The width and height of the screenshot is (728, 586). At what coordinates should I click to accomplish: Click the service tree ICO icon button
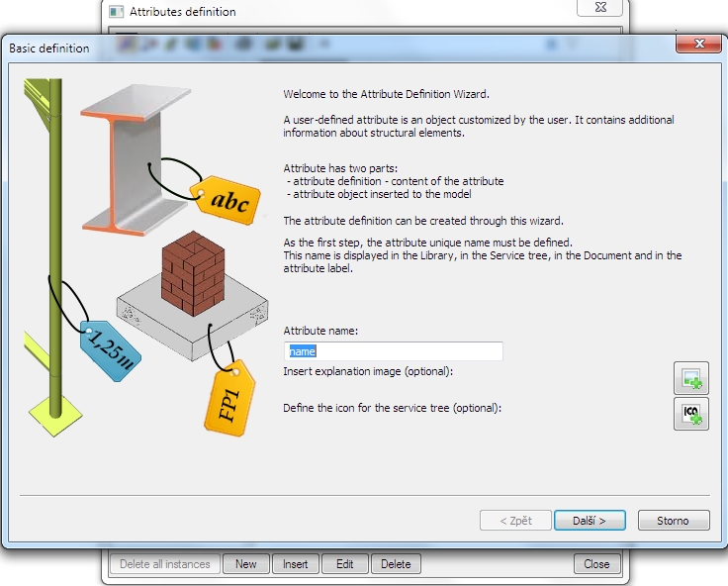pyautogui.click(x=691, y=413)
